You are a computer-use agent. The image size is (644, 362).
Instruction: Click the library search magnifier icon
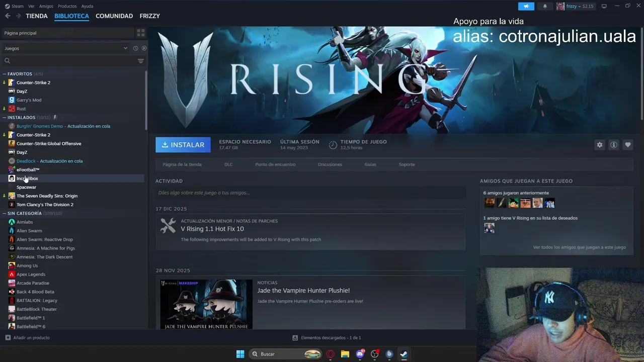pyautogui.click(x=8, y=61)
